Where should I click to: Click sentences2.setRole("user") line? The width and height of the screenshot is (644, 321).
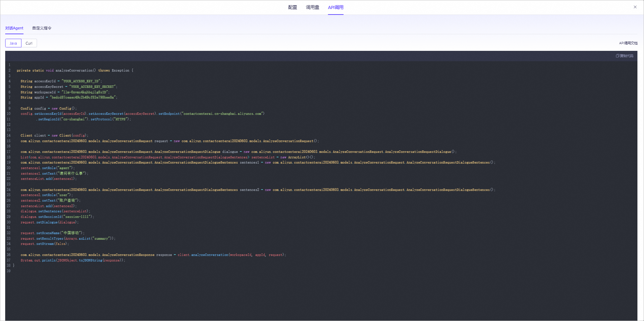47,195
